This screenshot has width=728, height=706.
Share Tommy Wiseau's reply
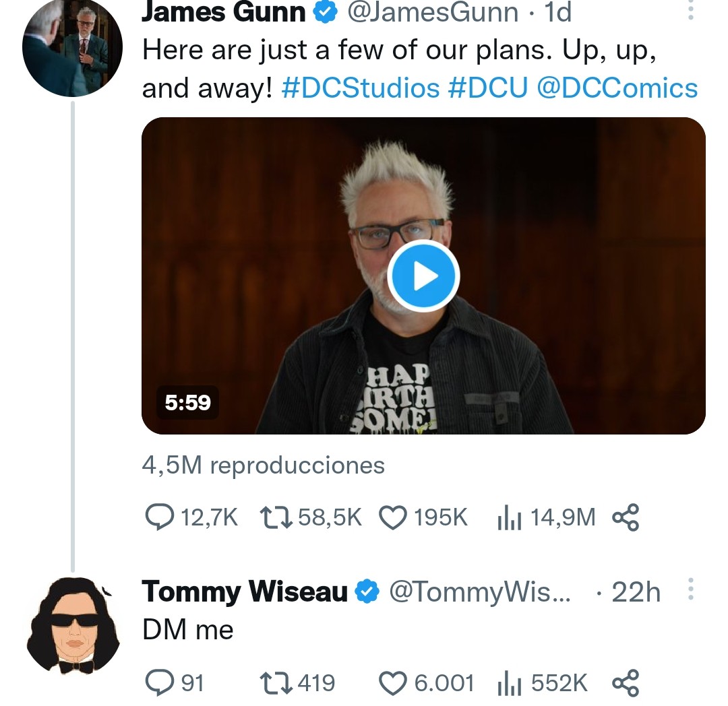(626, 683)
